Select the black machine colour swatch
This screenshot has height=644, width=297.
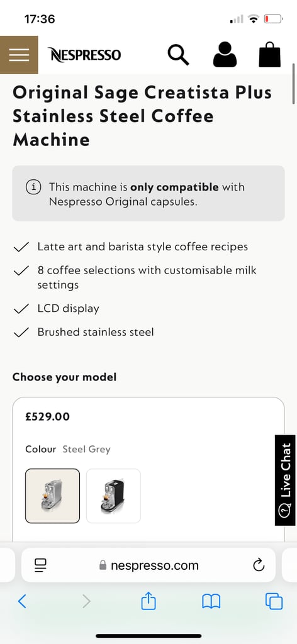point(113,496)
